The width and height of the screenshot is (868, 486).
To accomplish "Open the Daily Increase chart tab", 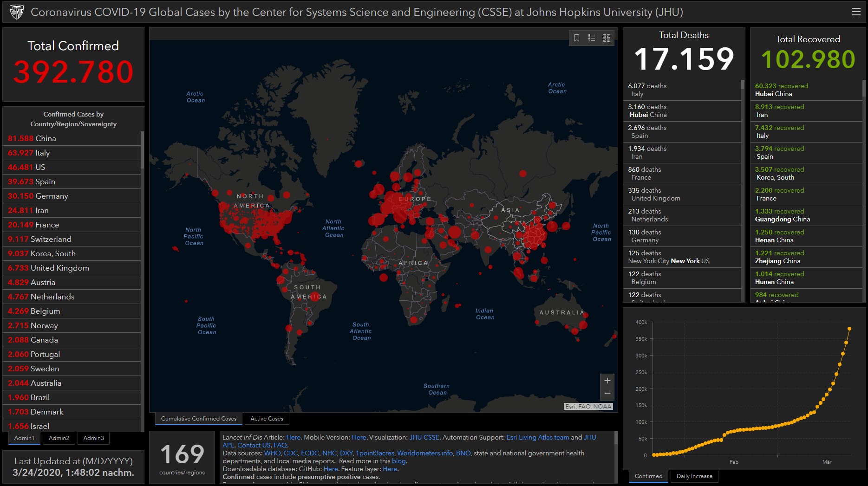I will click(694, 476).
